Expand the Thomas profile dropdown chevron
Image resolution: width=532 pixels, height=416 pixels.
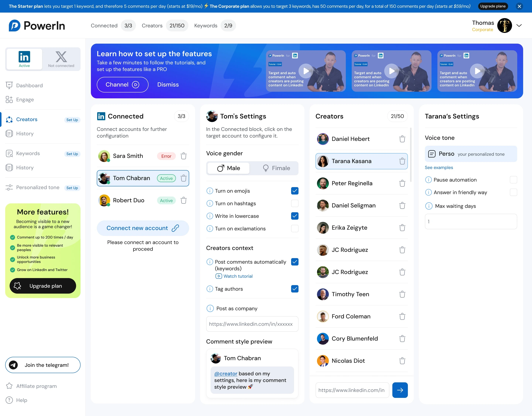pyautogui.click(x=519, y=26)
